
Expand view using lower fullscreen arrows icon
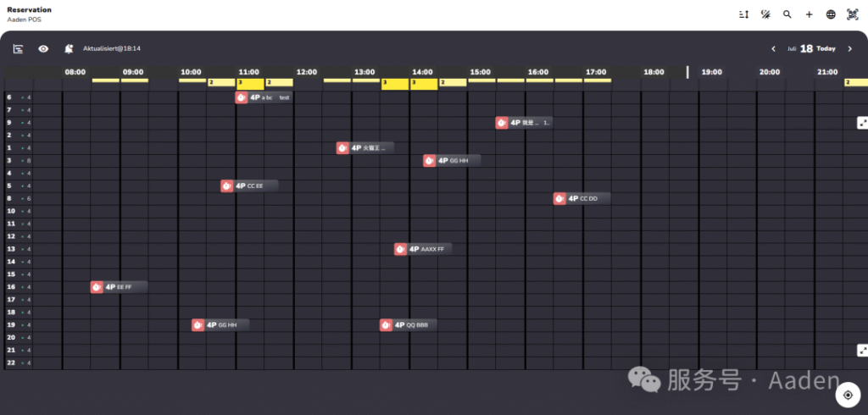[x=862, y=350]
